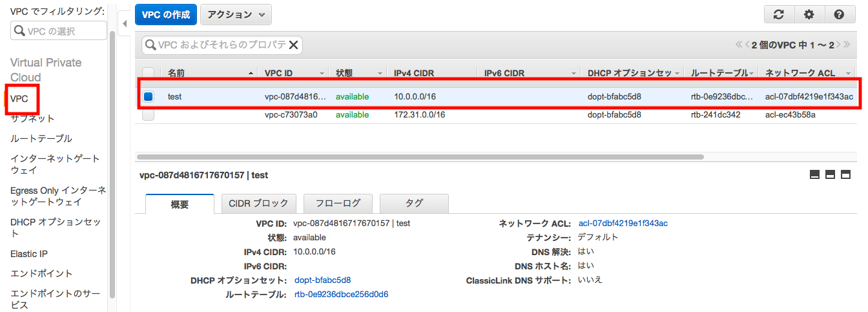
Task: Toggle the select-all header checkbox
Action: click(149, 73)
